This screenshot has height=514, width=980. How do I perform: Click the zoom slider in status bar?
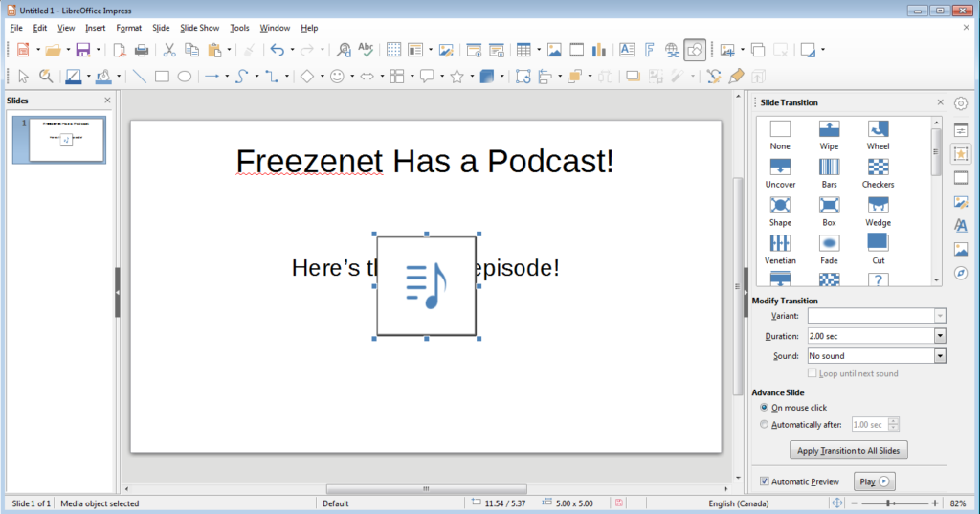(x=895, y=503)
